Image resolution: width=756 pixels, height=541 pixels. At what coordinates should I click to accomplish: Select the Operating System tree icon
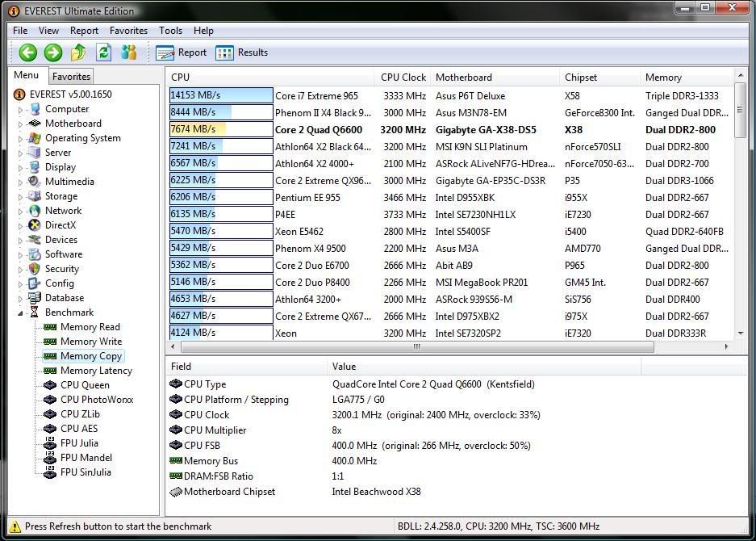(35, 138)
